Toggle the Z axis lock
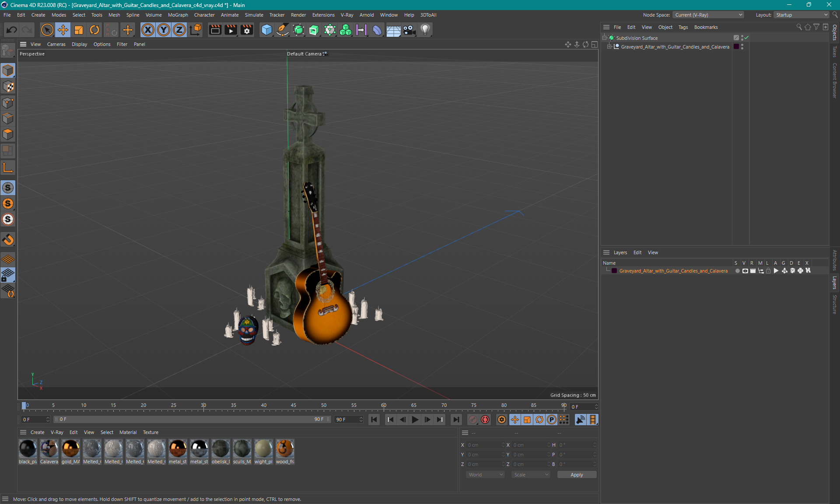This screenshot has height=504, width=840. pos(179,30)
